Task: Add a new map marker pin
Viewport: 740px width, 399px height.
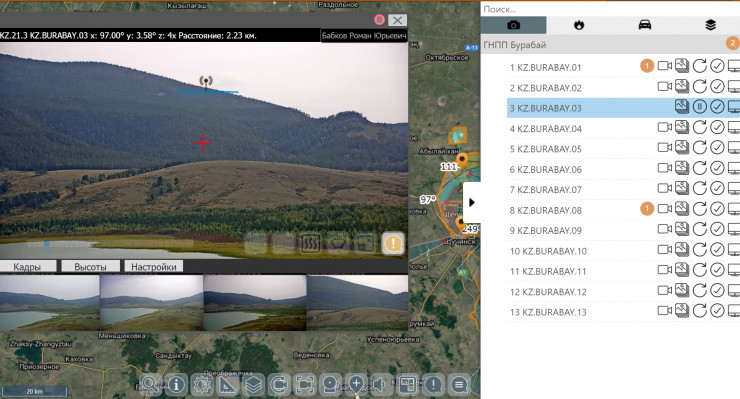Action: tap(356, 385)
